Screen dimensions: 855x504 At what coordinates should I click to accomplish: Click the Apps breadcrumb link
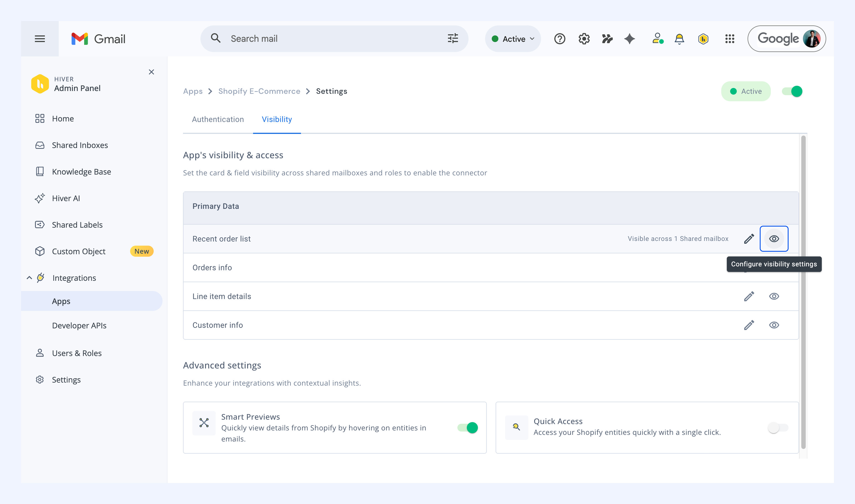[193, 91]
